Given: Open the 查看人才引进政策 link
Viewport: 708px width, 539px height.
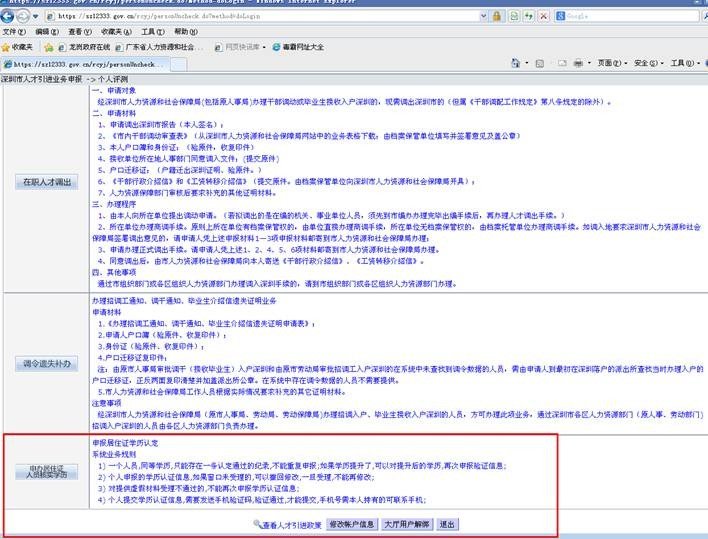Looking at the screenshot, I should [x=292, y=525].
